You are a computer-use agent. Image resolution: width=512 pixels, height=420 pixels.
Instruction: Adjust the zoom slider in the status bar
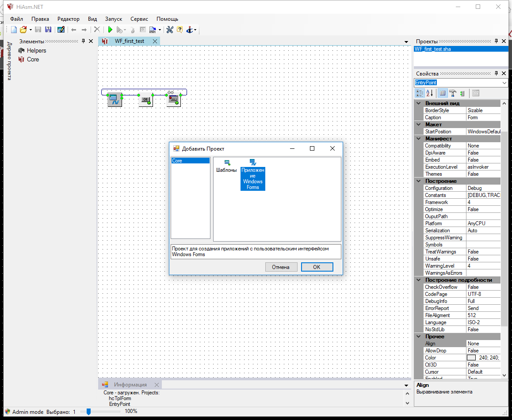point(88,412)
